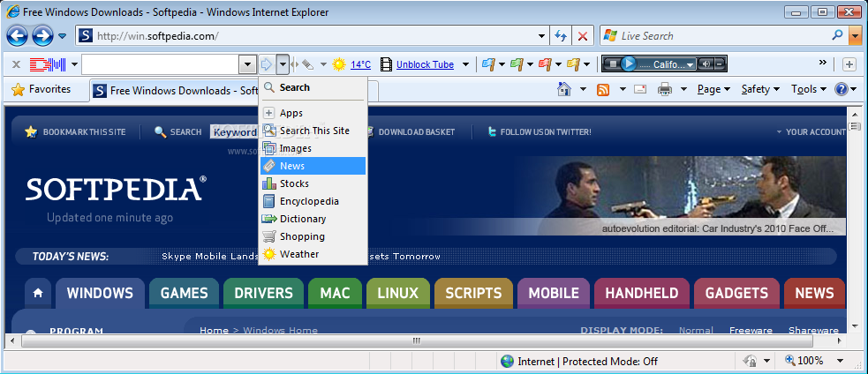
Task: Click the red flag toolbar icon
Action: [544, 64]
